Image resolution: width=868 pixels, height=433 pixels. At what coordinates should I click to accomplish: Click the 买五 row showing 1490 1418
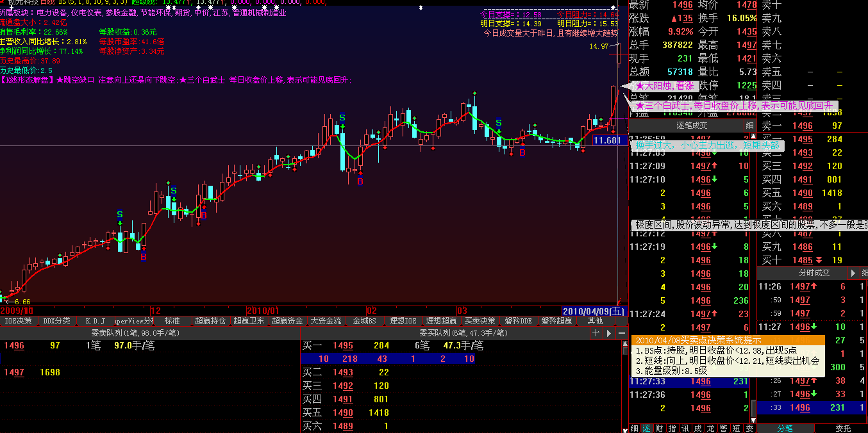pyautogui.click(x=346, y=413)
